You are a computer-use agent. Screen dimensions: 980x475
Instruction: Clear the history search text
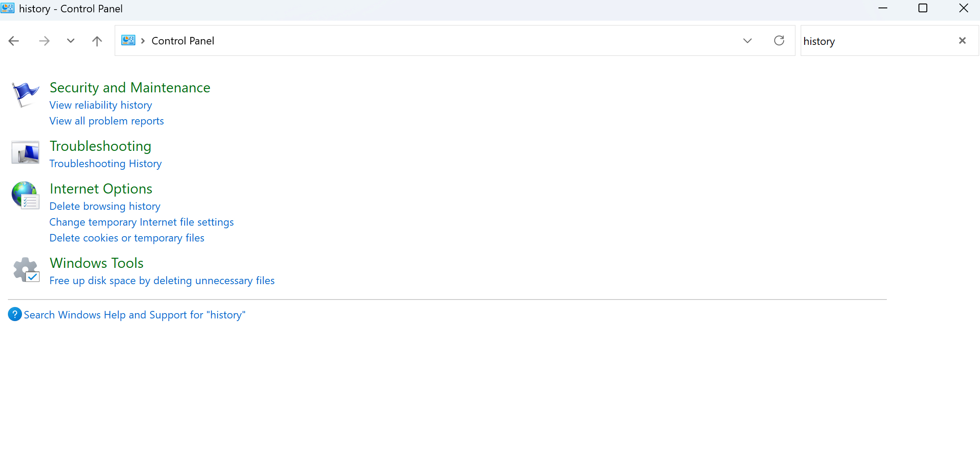(962, 41)
